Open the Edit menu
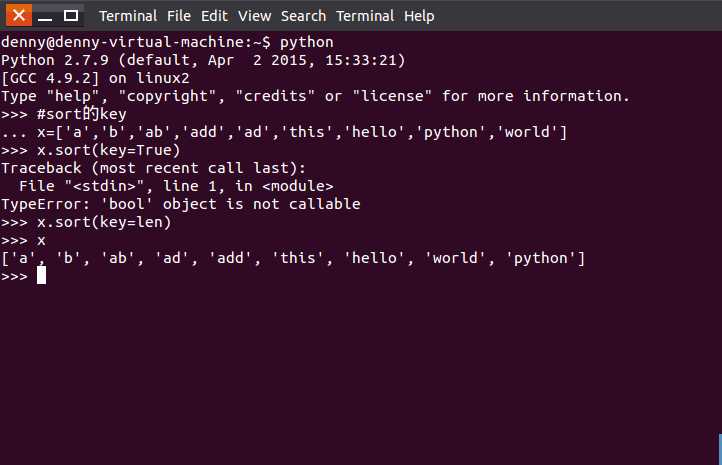Viewport: 722px width, 465px height. [x=214, y=16]
